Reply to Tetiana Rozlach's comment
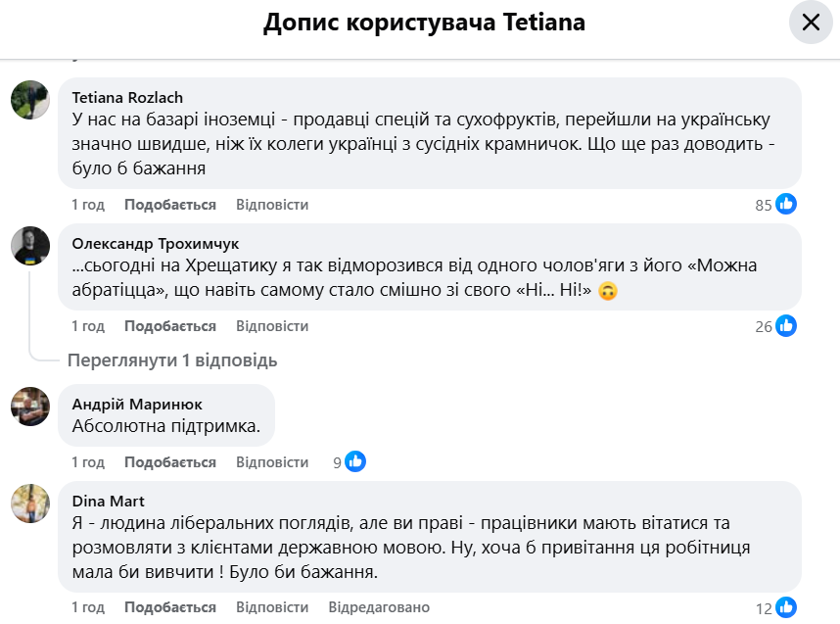 pos(272,205)
